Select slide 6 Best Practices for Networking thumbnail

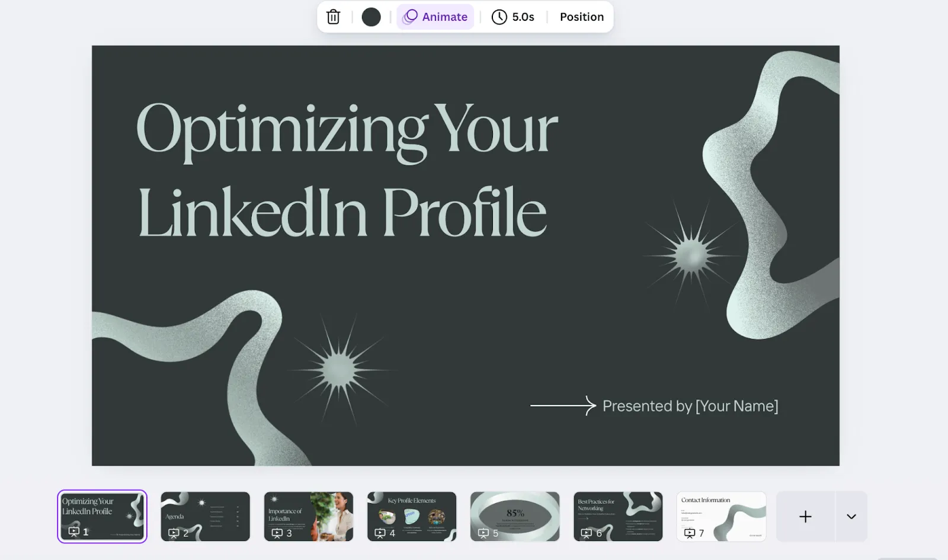point(617,516)
